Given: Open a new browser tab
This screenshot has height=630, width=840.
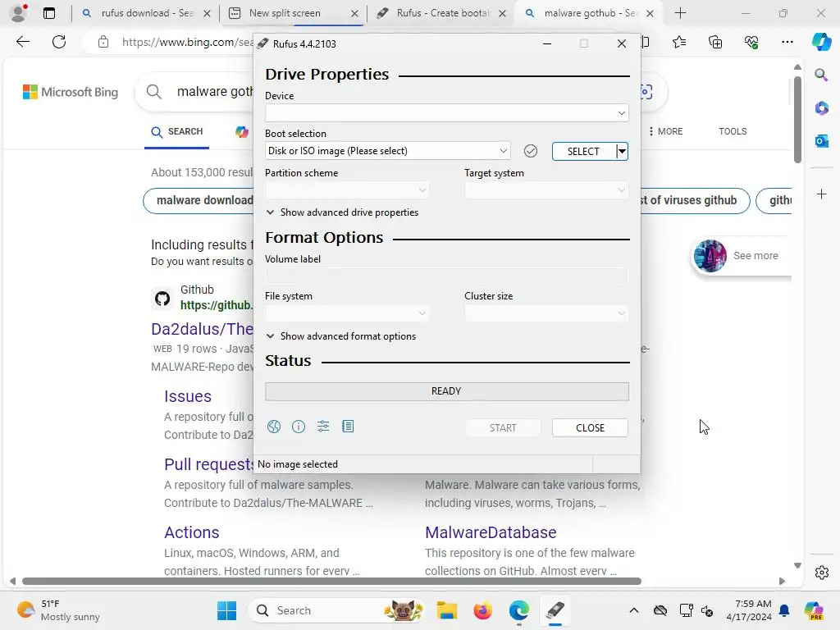Looking at the screenshot, I should point(680,13).
